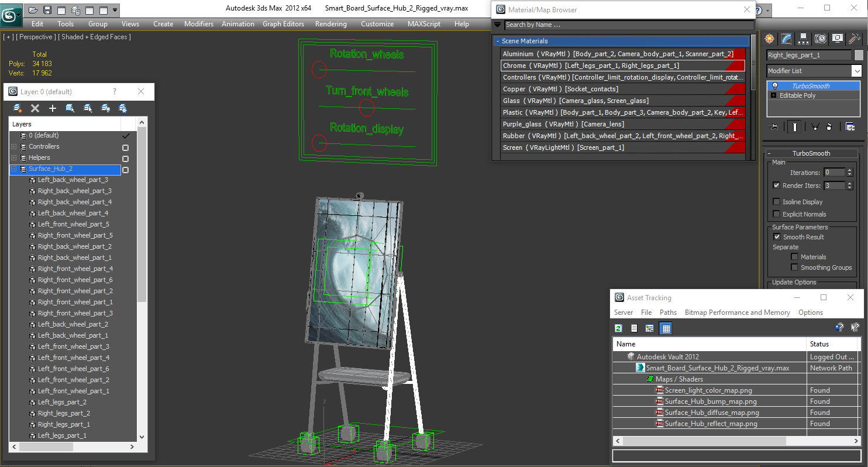Open the Hierarchy command panel tab
868x467 pixels.
(804, 39)
